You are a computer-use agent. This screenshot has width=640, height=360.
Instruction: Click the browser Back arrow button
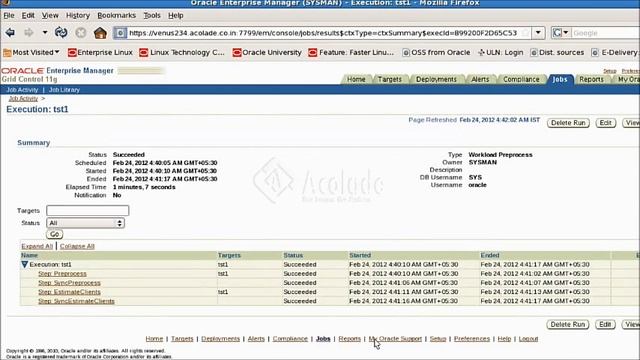tap(10, 33)
